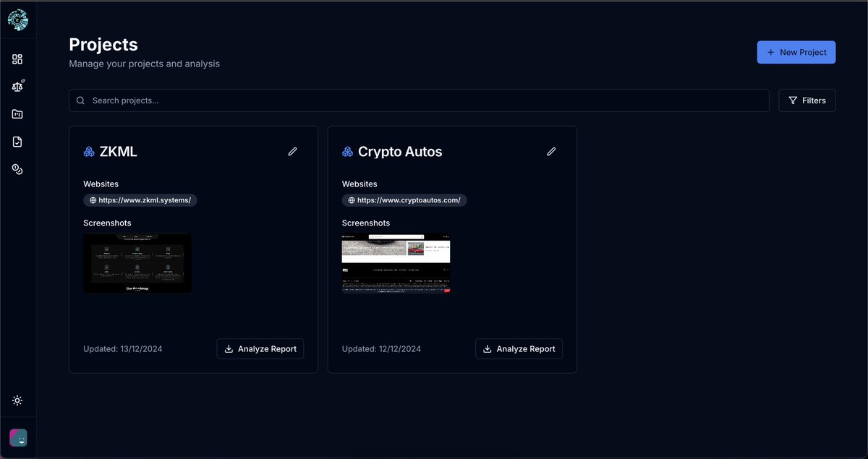
Task: Click the Crypto Autos project cubes icon
Action: 348,152
